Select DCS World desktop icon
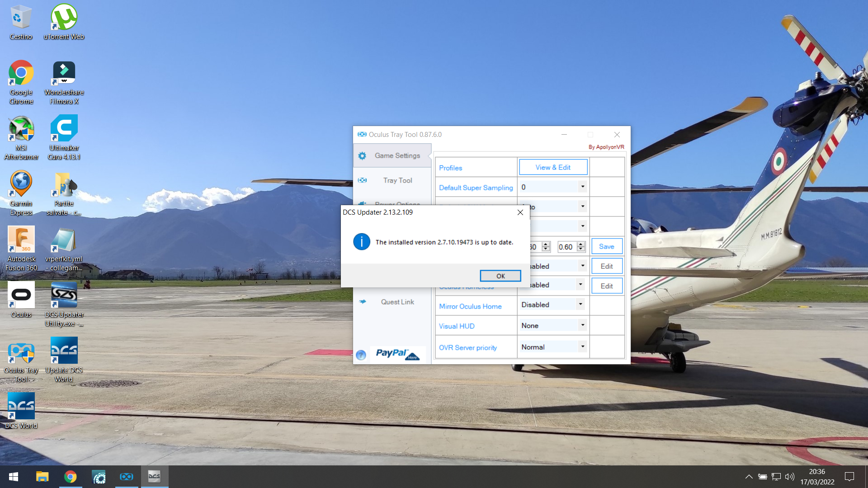This screenshot has width=868, height=488. point(21,411)
